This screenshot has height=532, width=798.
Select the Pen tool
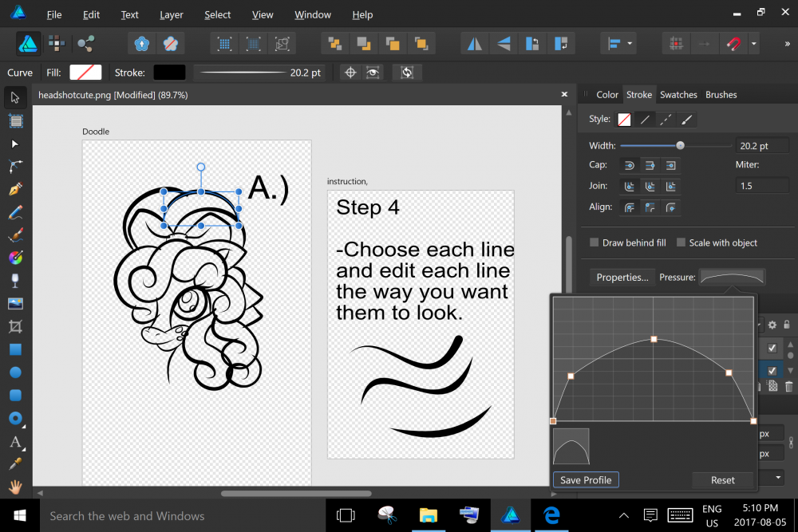[x=15, y=190]
